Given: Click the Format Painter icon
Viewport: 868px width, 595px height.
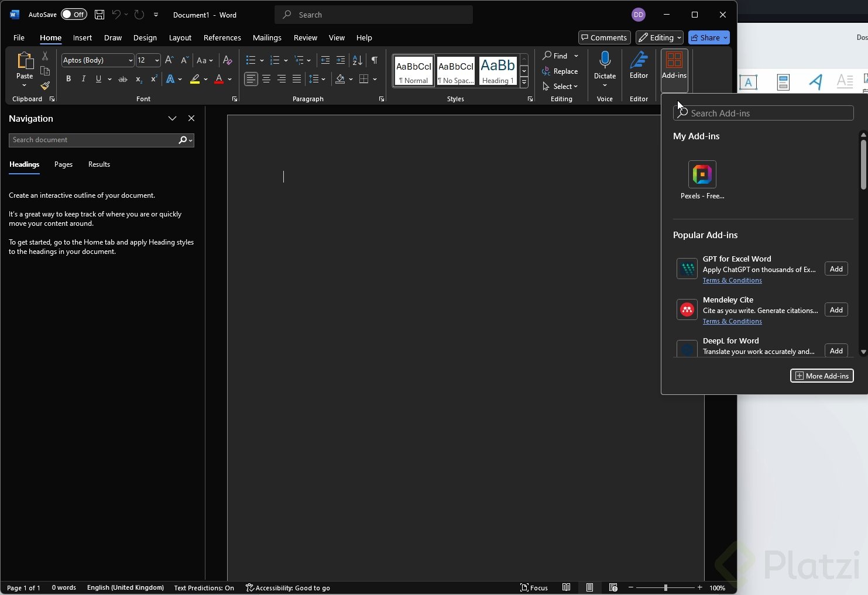Looking at the screenshot, I should [45, 86].
